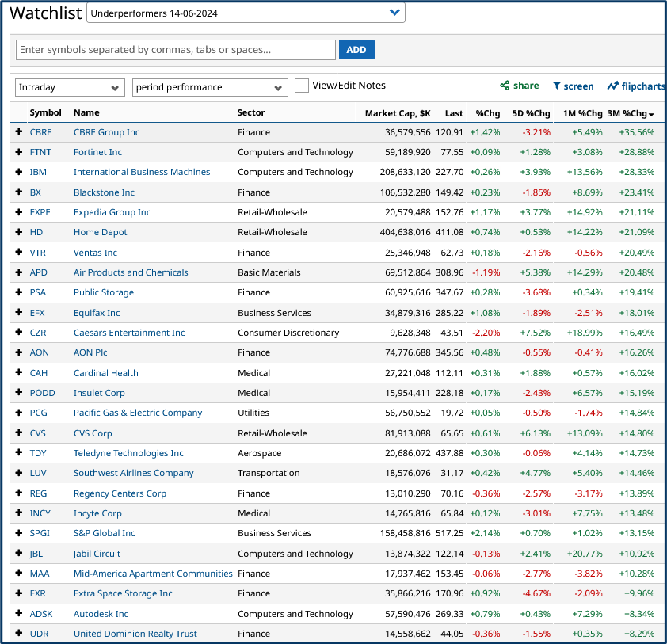Expand the plus icon beside CVS
Screen dimensions: 667x644
[18, 433]
